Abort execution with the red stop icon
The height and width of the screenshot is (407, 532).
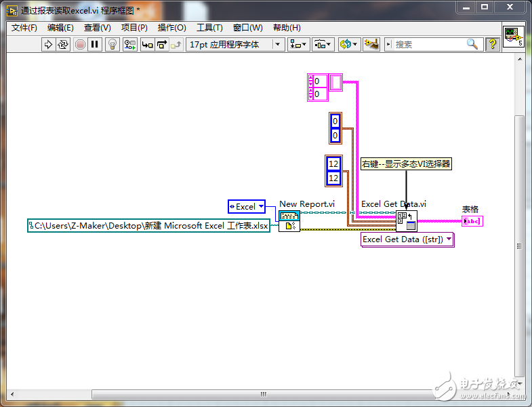point(80,45)
